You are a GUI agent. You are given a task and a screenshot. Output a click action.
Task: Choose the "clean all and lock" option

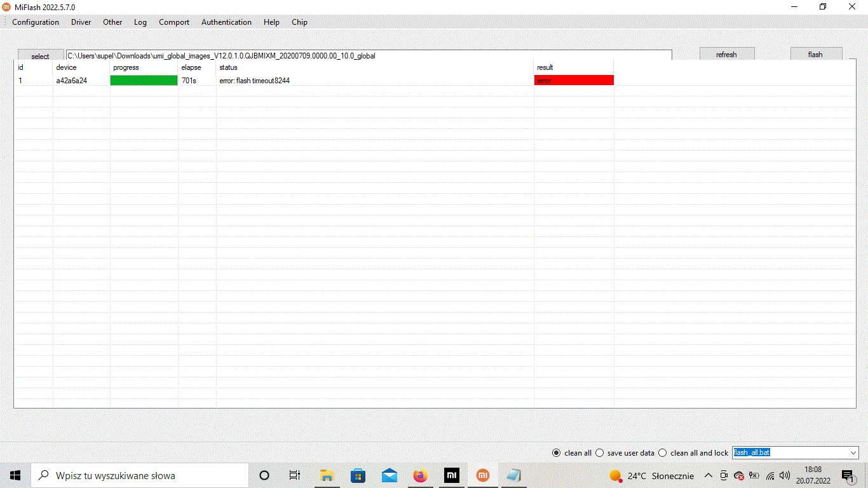tap(663, 453)
